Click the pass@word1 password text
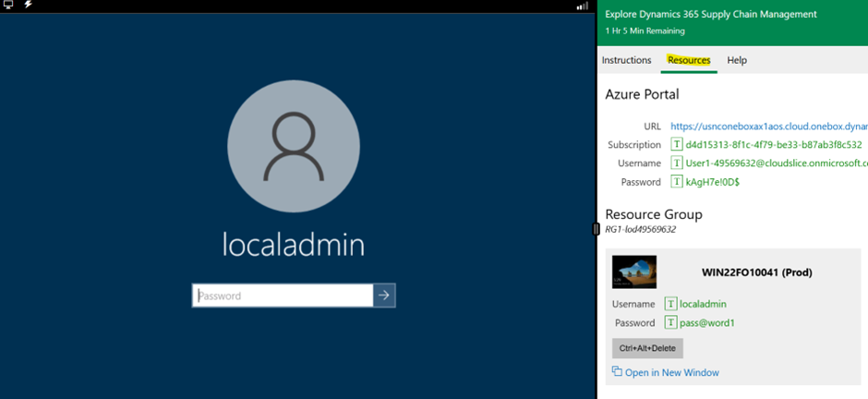The image size is (868, 399). pyautogui.click(x=707, y=322)
